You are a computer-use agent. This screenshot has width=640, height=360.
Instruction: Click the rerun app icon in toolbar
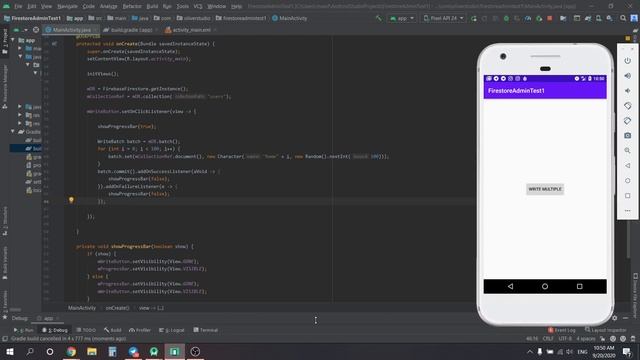[474, 18]
